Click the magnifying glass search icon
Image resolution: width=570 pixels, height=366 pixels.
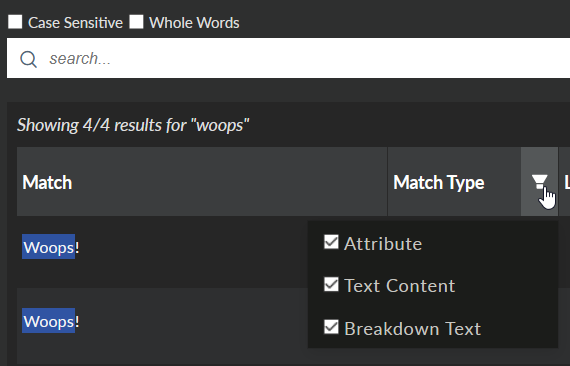[28, 59]
